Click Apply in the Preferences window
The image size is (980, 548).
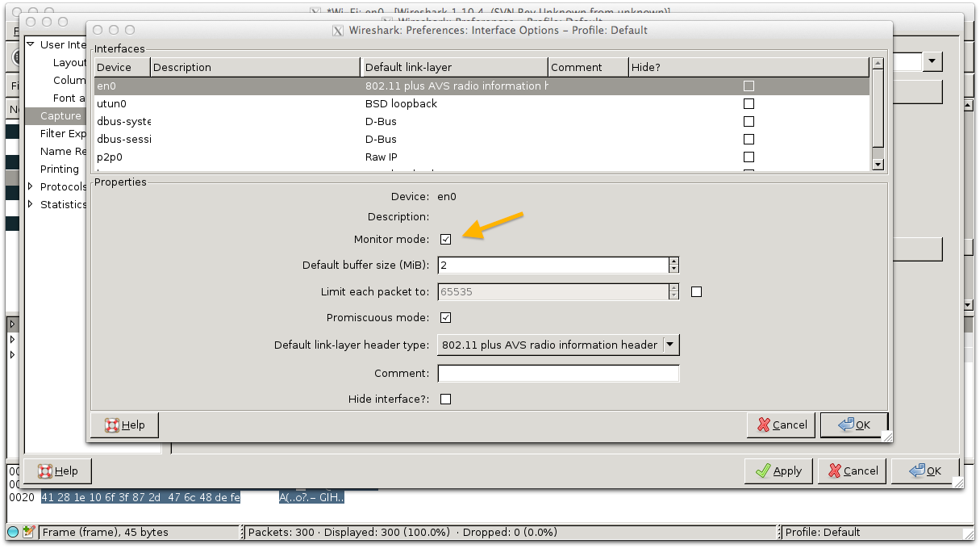point(778,471)
